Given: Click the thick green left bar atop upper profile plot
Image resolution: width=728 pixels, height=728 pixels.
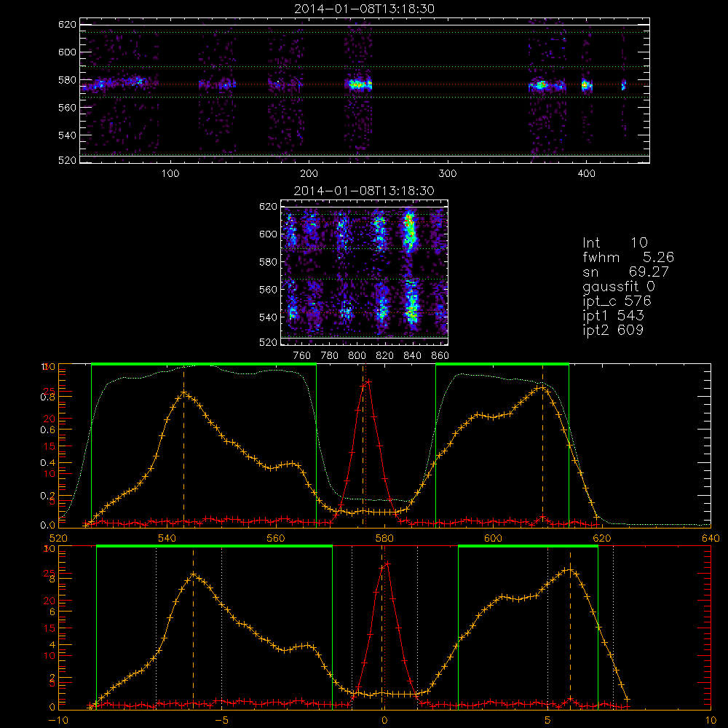Looking at the screenshot, I should [x=204, y=365].
